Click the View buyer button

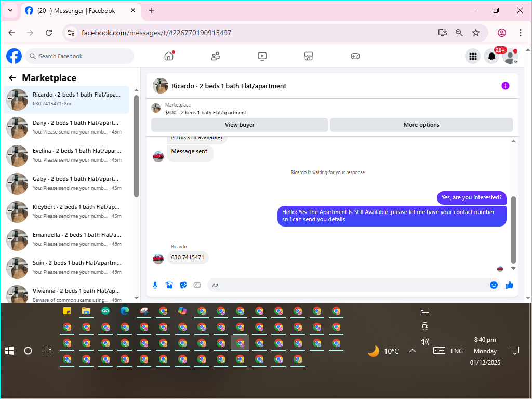pyautogui.click(x=240, y=125)
